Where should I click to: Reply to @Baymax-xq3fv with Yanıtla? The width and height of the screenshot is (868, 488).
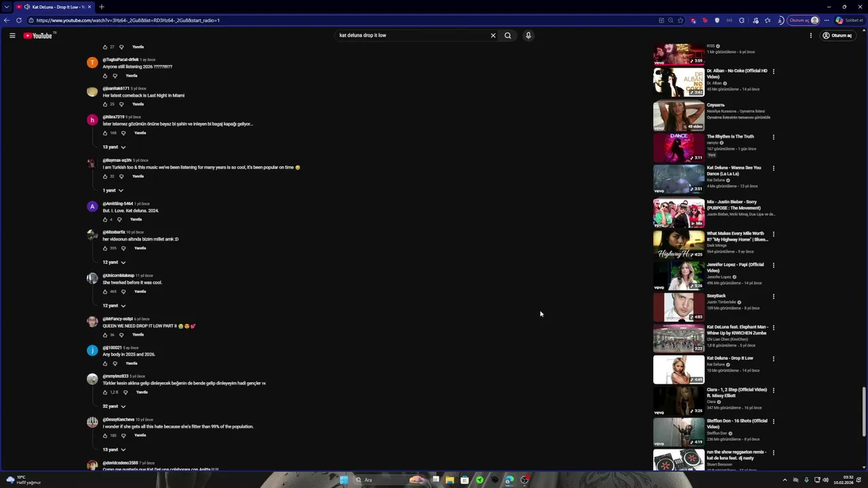(138, 176)
